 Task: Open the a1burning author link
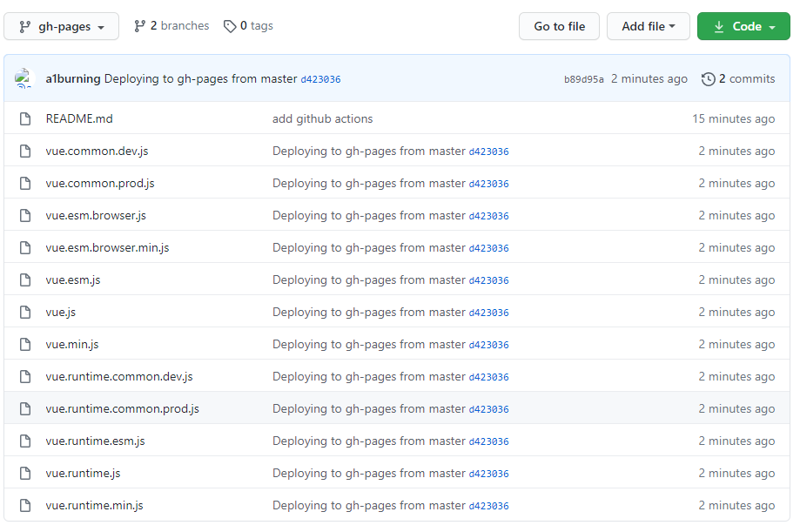pyautogui.click(x=73, y=78)
